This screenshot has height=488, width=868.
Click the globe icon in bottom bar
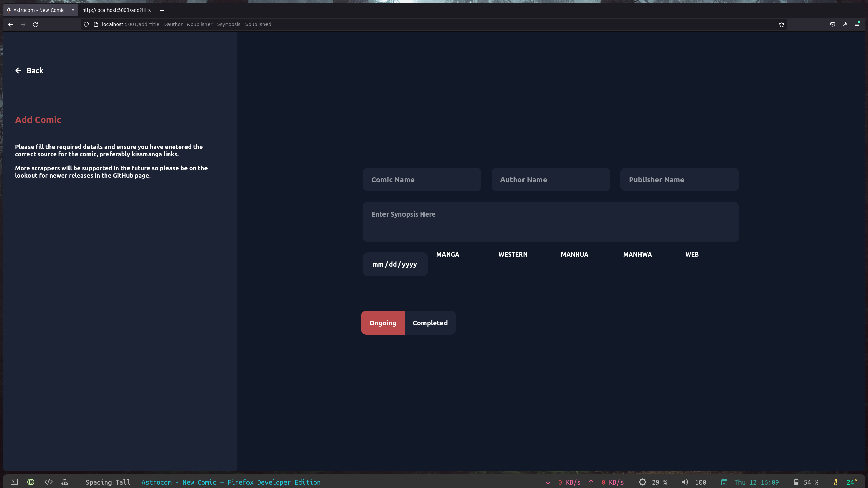click(31, 482)
